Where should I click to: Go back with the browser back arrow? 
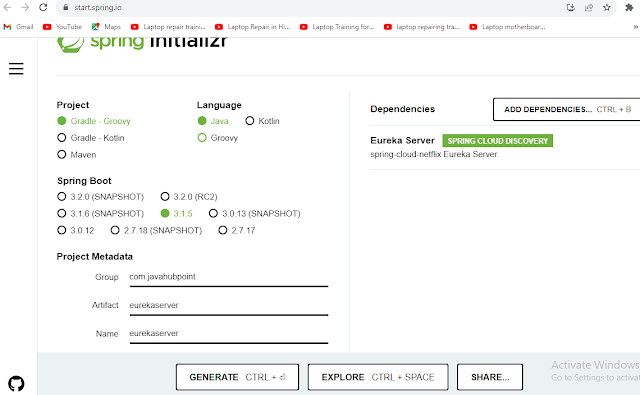(x=7, y=7)
